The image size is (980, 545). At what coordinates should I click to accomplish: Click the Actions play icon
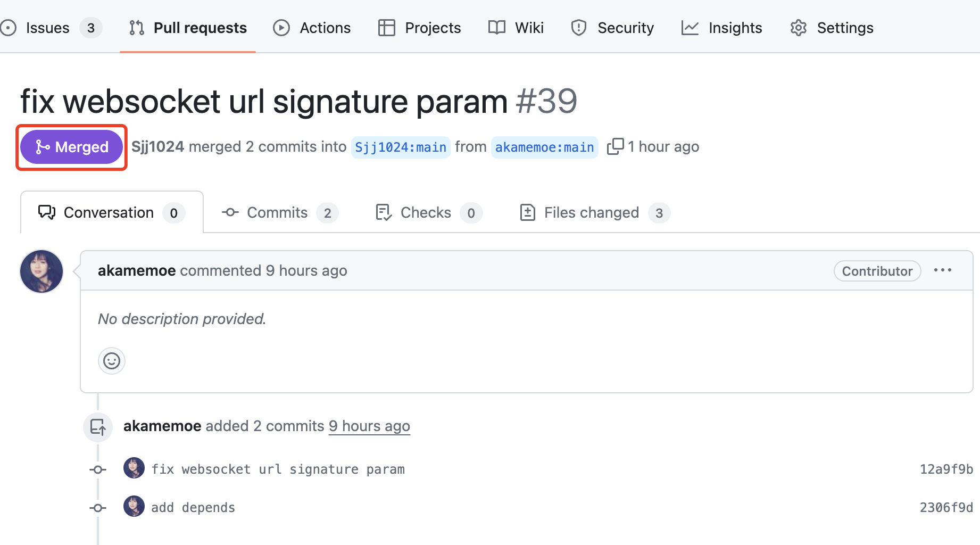tap(281, 28)
